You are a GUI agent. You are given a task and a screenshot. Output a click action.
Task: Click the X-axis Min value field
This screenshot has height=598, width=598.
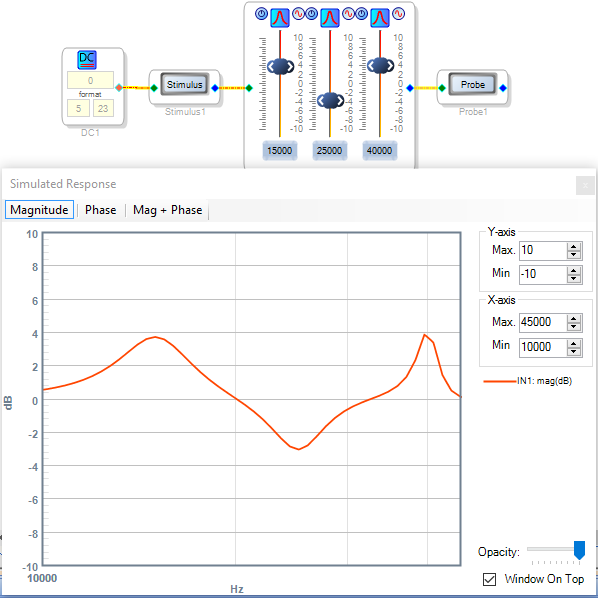click(543, 347)
